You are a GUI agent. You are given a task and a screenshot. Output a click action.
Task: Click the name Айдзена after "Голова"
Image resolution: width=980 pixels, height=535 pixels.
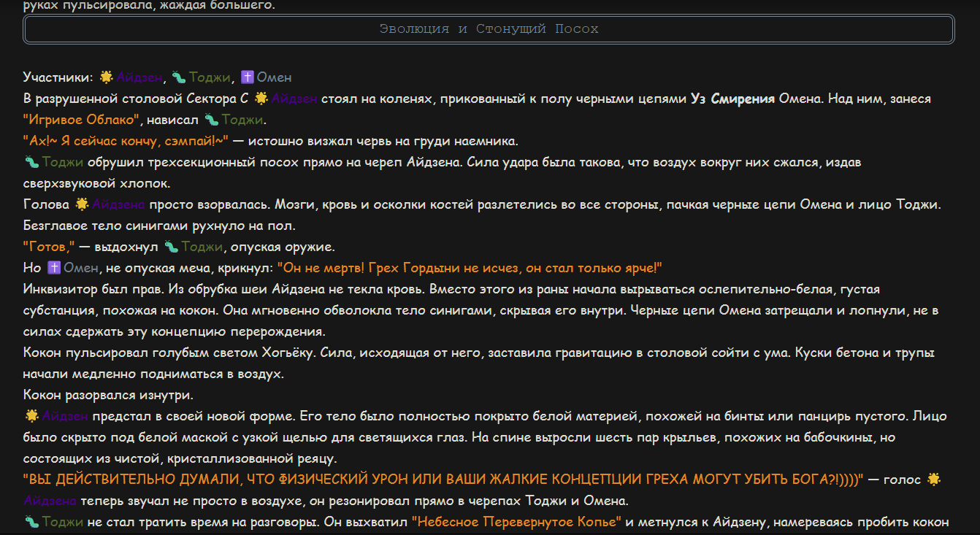(x=118, y=204)
